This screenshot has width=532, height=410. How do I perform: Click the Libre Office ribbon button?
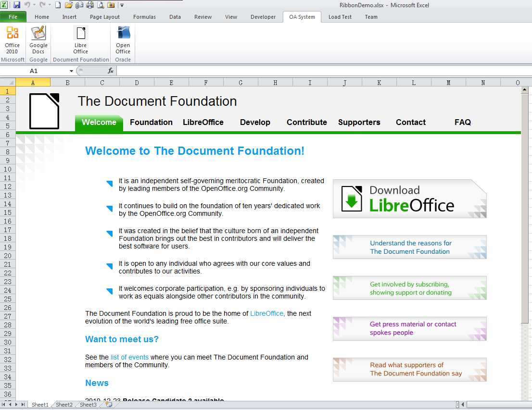coord(81,40)
